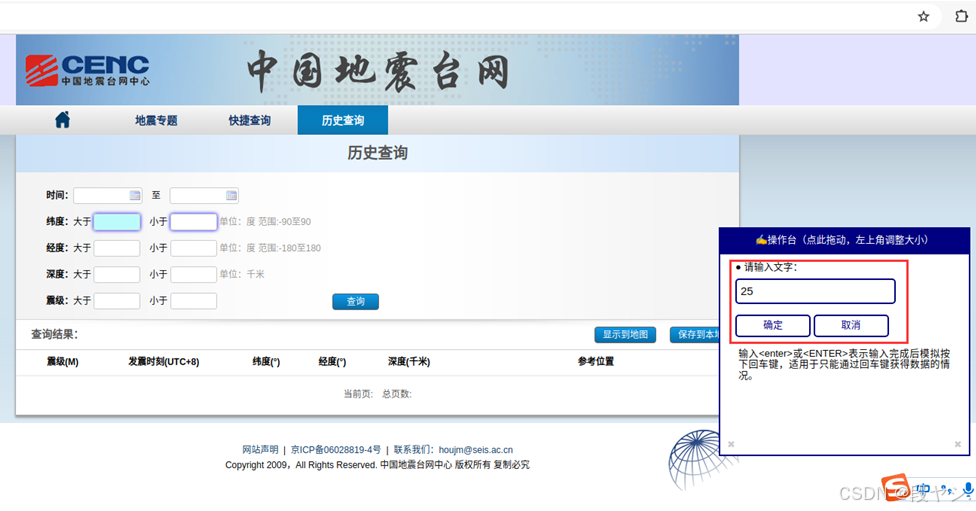Select the 历史查询 tab

coord(342,120)
